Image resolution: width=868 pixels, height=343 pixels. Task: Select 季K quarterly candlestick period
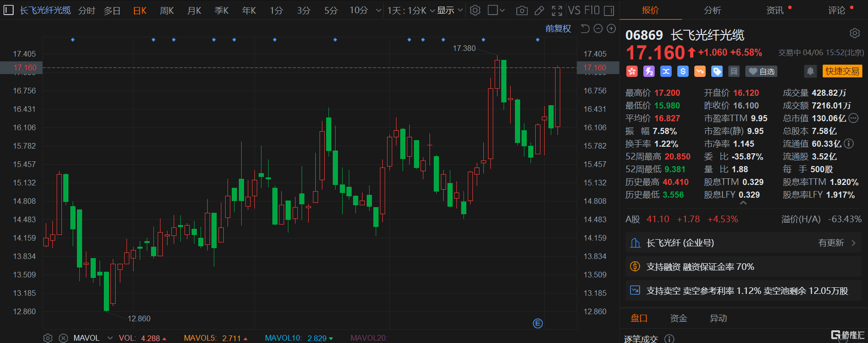click(221, 10)
